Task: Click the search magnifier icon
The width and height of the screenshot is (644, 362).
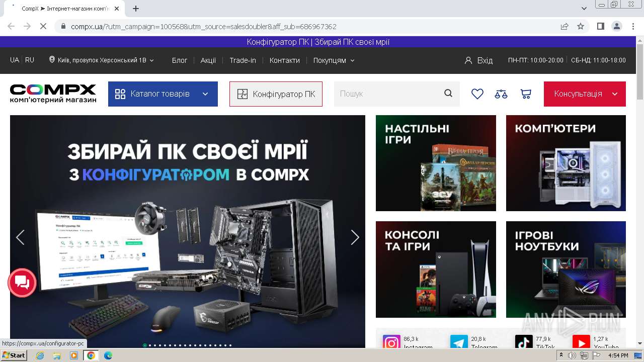Action: pos(448,94)
